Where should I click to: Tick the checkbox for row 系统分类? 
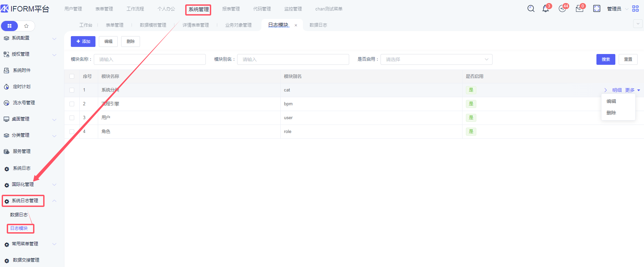(x=72, y=90)
